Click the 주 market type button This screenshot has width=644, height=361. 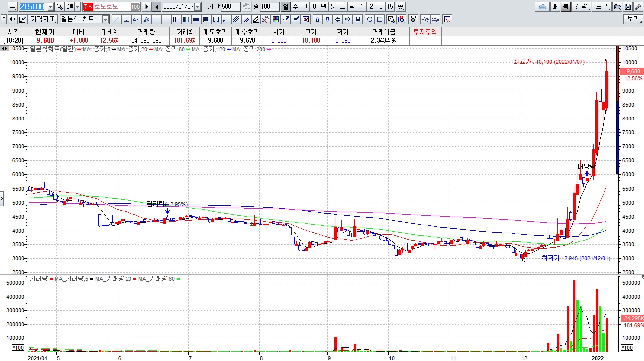[x=13, y=7]
